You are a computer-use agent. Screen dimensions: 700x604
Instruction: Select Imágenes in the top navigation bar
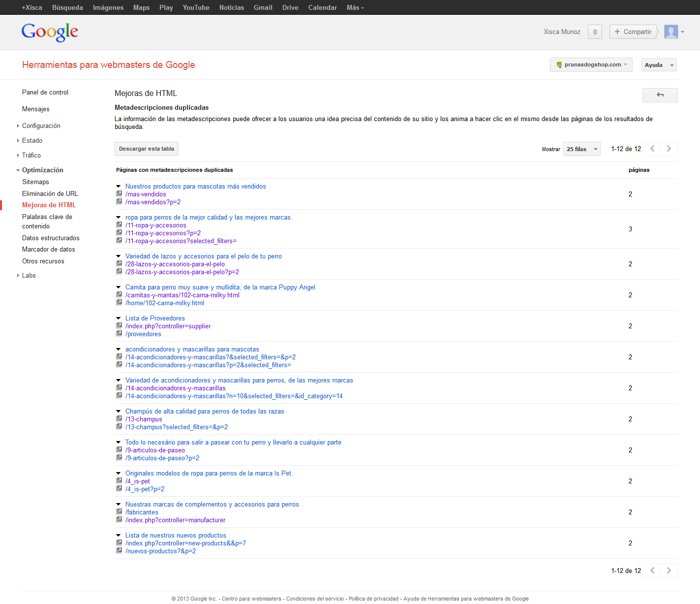click(108, 7)
